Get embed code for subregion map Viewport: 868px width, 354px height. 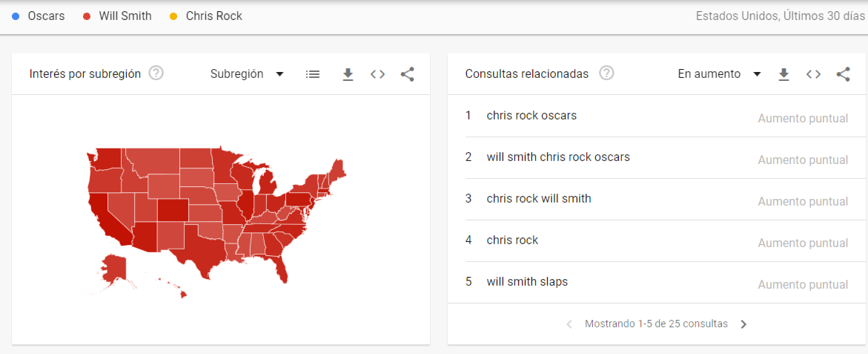377,74
